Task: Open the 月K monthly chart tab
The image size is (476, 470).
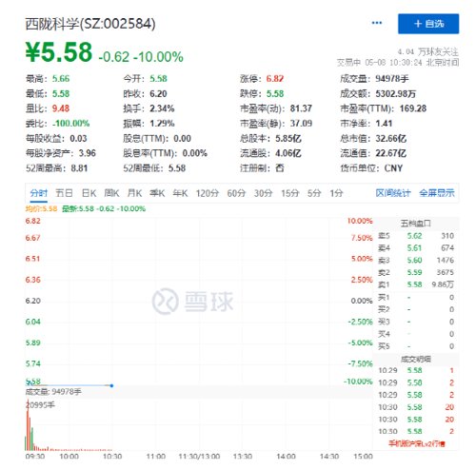Action: click(x=134, y=193)
